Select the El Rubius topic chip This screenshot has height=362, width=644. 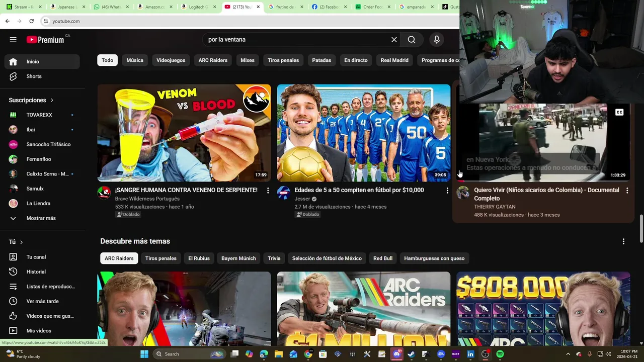199,258
